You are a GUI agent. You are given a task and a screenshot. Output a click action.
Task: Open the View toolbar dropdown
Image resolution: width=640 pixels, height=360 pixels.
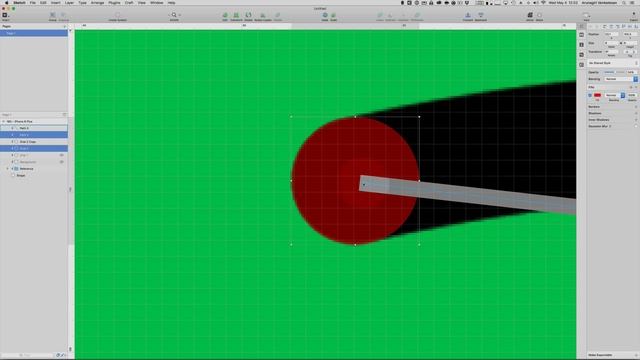coord(587,16)
